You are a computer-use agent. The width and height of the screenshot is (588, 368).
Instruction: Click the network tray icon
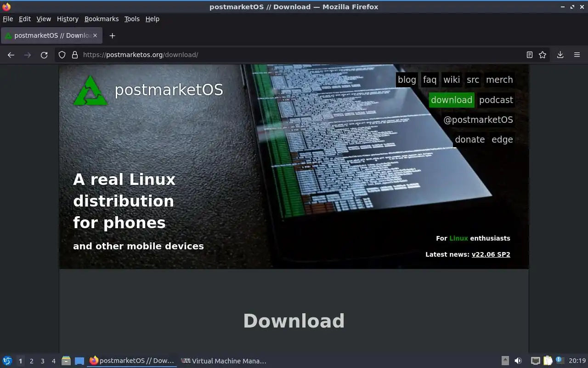(535, 361)
